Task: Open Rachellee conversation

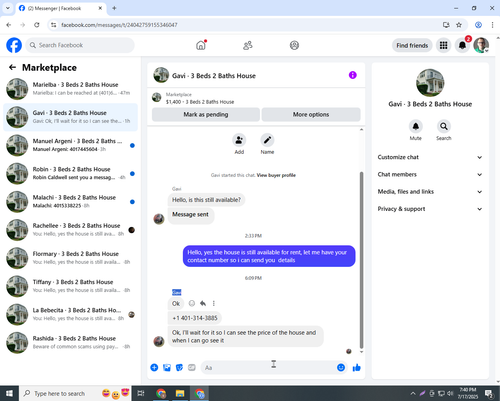Action: pyautogui.click(x=70, y=230)
